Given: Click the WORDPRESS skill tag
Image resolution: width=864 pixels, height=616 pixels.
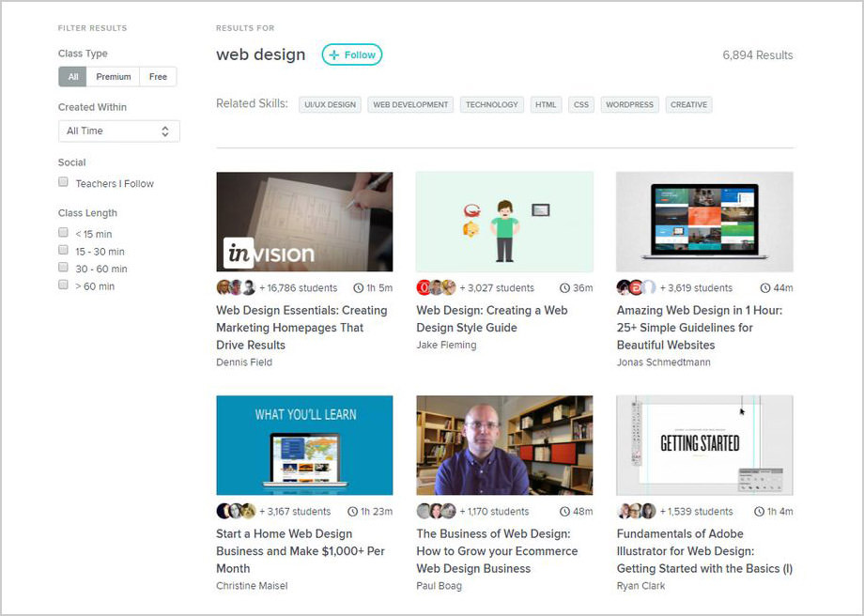Looking at the screenshot, I should 630,104.
